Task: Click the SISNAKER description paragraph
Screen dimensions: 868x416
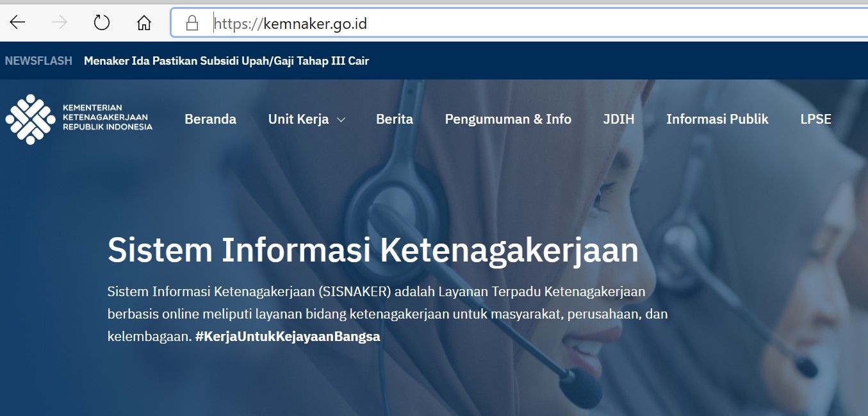Action: [x=388, y=314]
